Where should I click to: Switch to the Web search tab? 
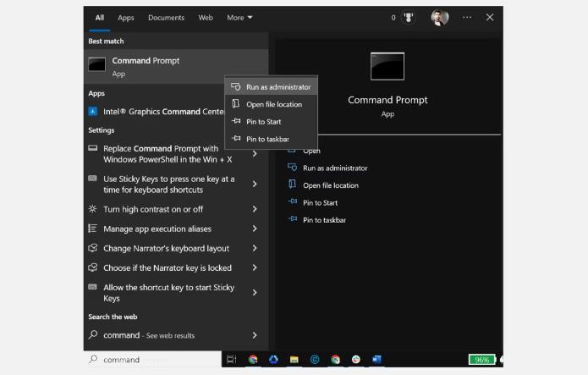[x=206, y=18]
